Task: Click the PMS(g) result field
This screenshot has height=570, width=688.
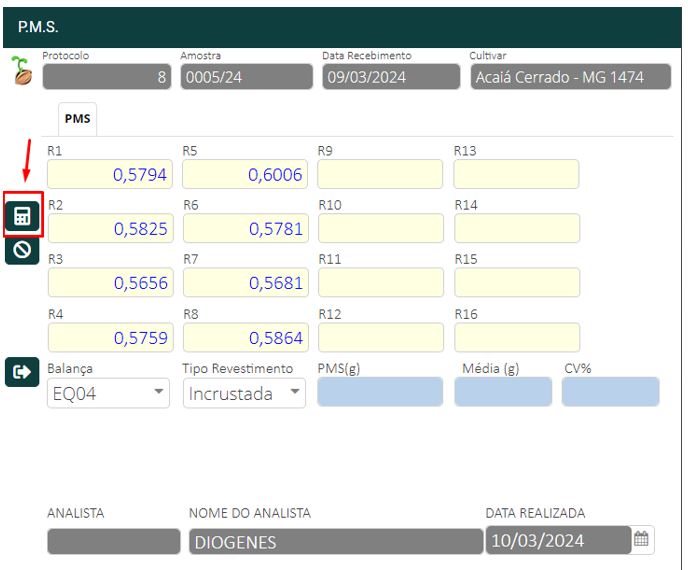Action: click(380, 392)
